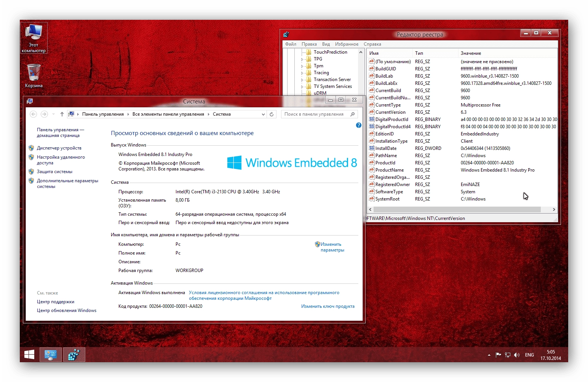Open the 'Вид' menu in Registry Editor
Viewport: 588px width, 382px height.
tap(326, 44)
